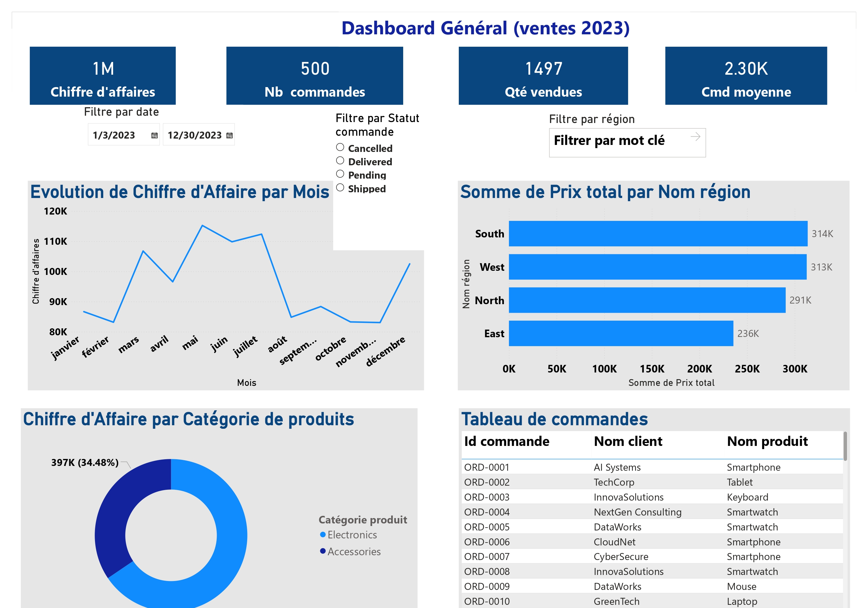Click the Cmd moyenne 2.30K card
Image resolution: width=868 pixels, height=608 pixels.
click(746, 76)
